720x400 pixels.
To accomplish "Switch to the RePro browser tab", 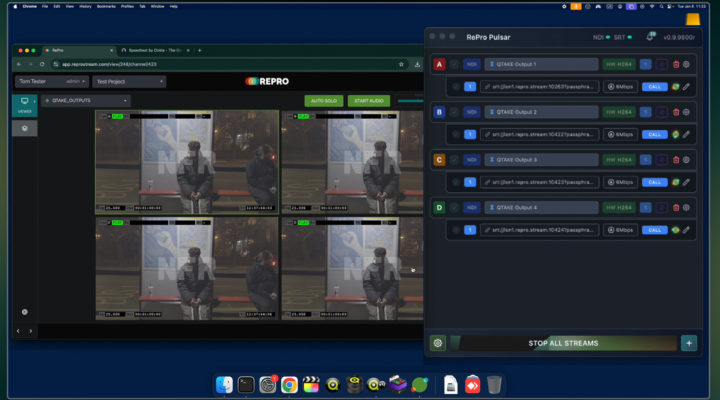I will coord(78,51).
